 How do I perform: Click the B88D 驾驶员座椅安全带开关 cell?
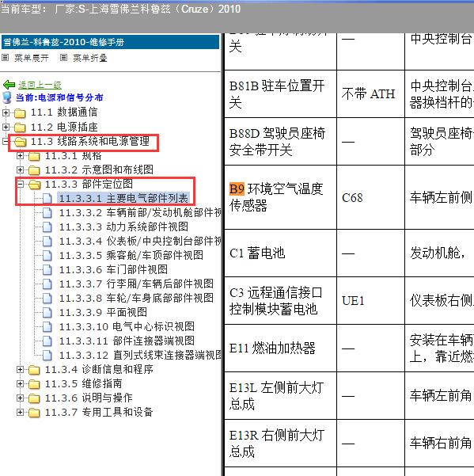(x=280, y=142)
